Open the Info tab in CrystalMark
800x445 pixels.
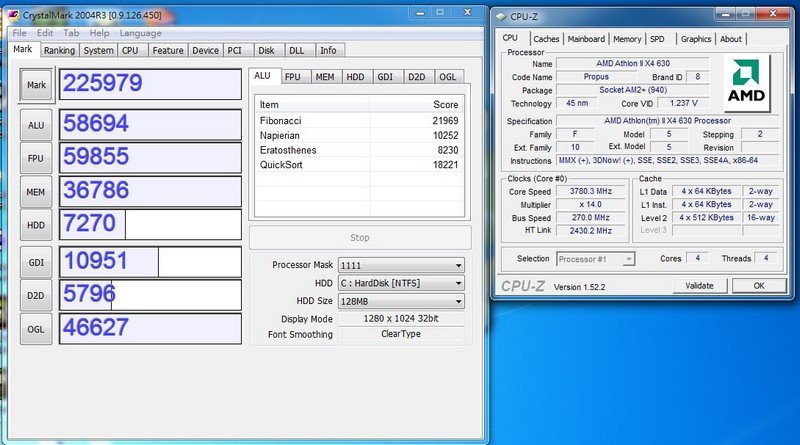(328, 51)
